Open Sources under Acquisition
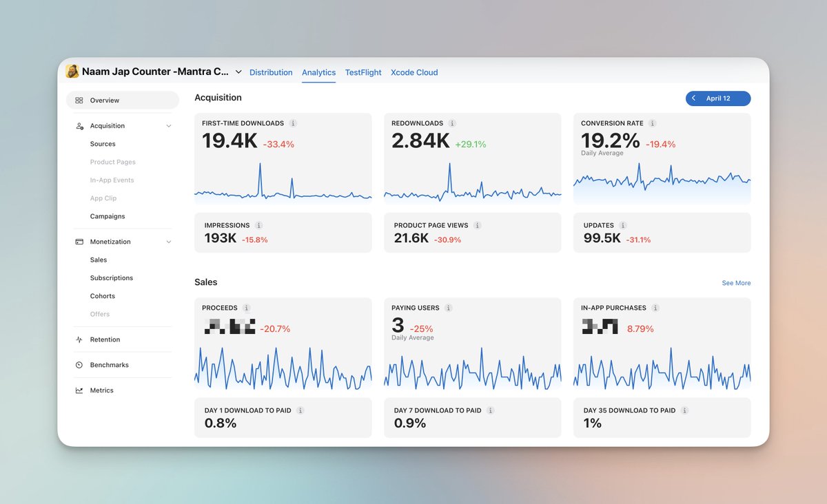This screenshot has width=827, height=504. point(103,144)
